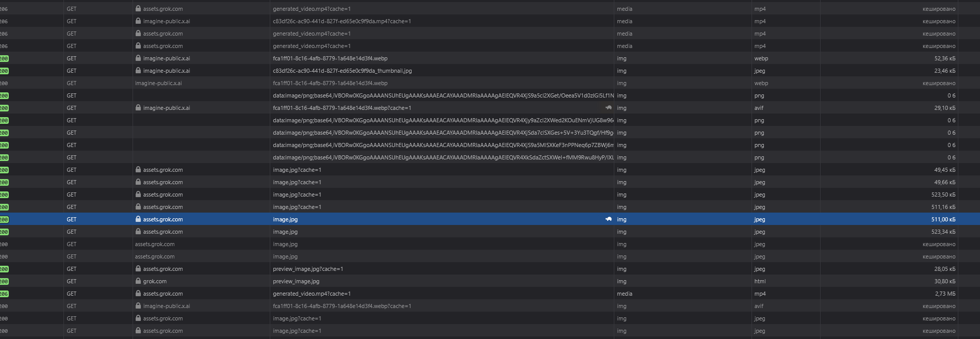Image resolution: width=980 pixels, height=339 pixels.
Task: Click the avif type cell sized 29,10 кБ
Action: point(759,108)
